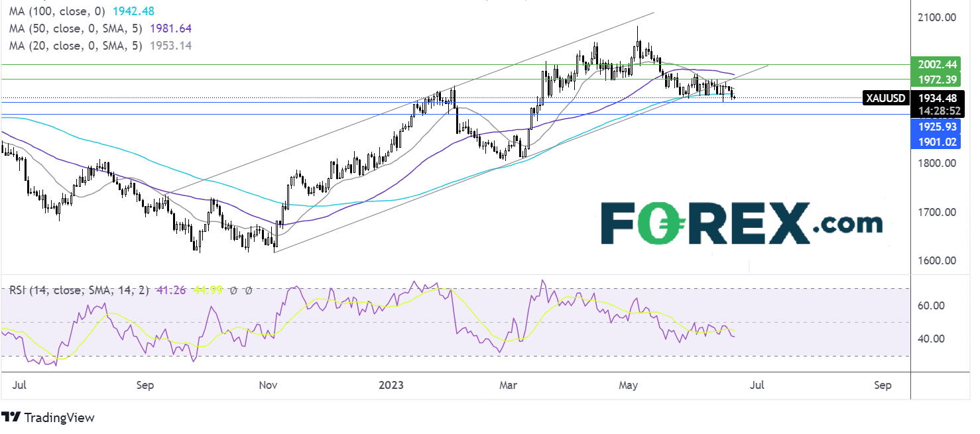980x434 pixels.
Task: Click the current price label 1934.48
Action: (938, 98)
